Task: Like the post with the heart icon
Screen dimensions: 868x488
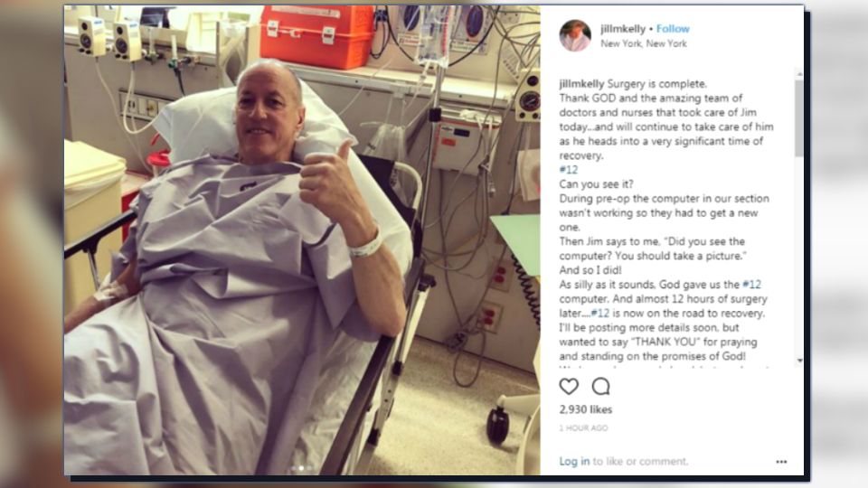Action: [x=569, y=386]
